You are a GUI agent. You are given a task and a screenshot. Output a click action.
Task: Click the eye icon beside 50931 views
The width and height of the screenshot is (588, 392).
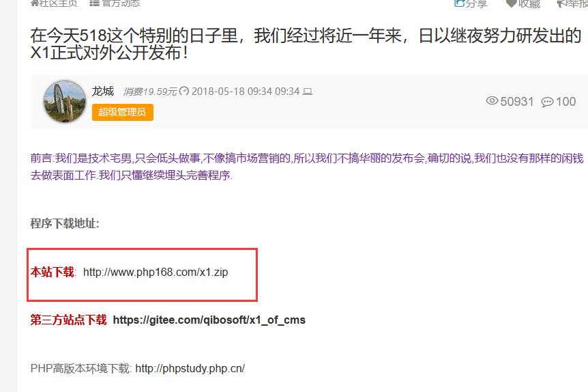(x=492, y=100)
